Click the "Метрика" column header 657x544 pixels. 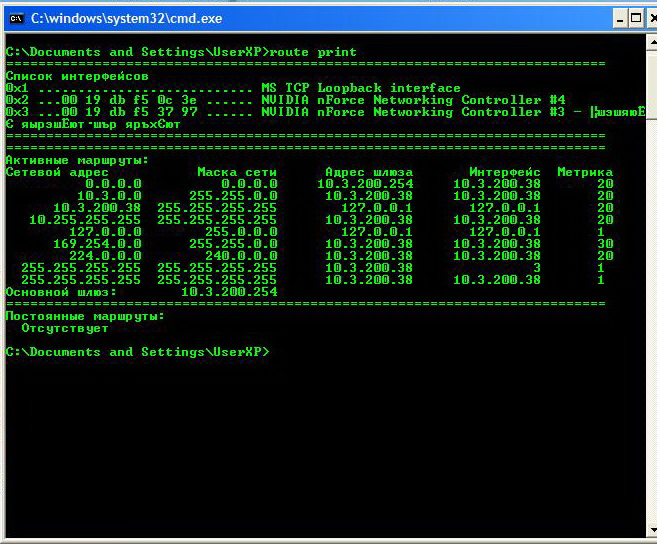click(584, 172)
